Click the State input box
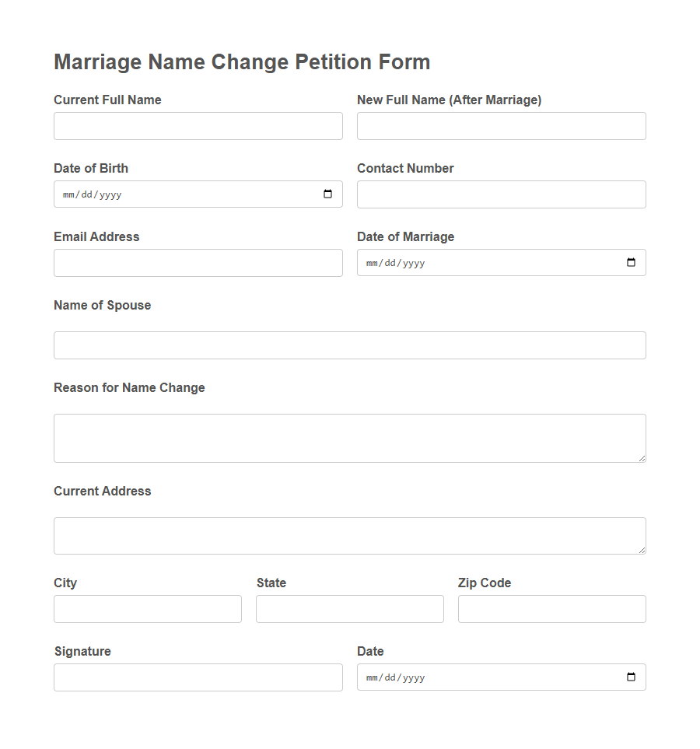The height and width of the screenshot is (749, 700). click(349, 608)
